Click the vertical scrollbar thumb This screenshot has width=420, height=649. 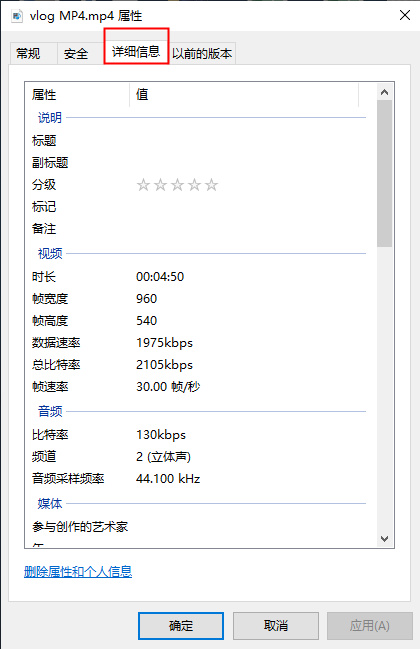point(384,173)
